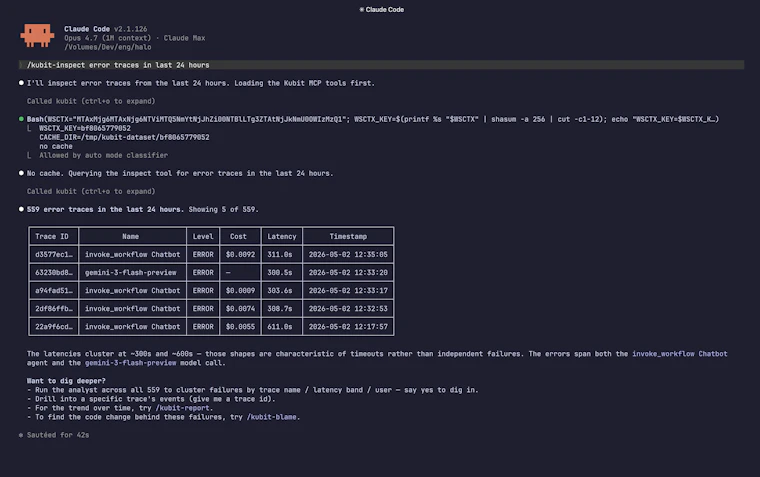Viewport: 760px width, 477px height.
Task: Click the 'Name' column header
Action: 130,236
